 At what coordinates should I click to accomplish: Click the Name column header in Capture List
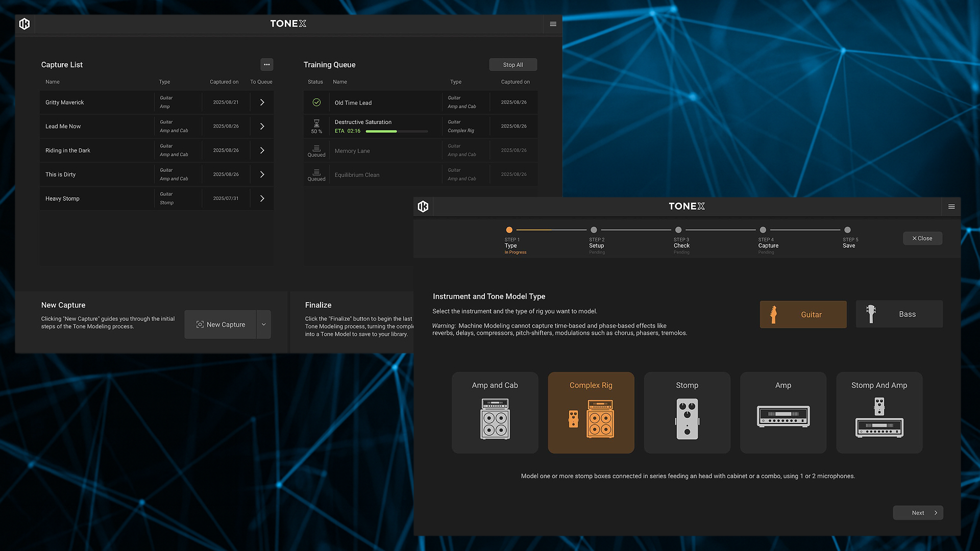pos(53,82)
